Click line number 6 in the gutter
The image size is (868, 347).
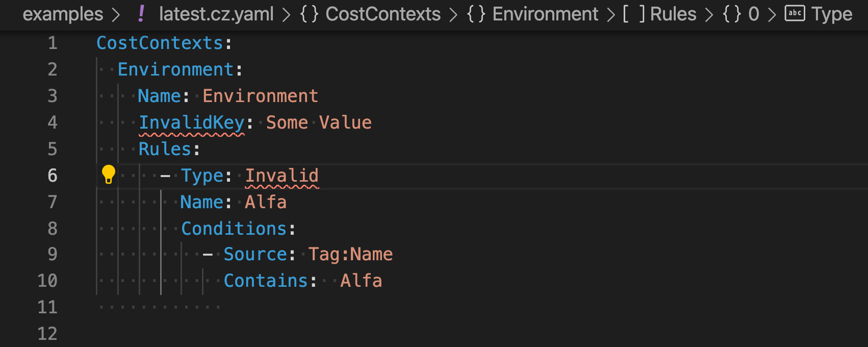click(x=52, y=176)
